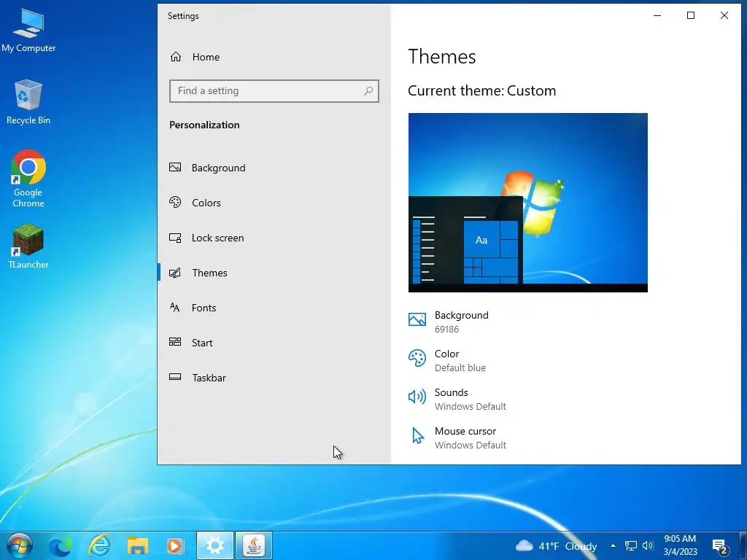Open Taskbar settings page
The image size is (747, 560).
coord(274,378)
